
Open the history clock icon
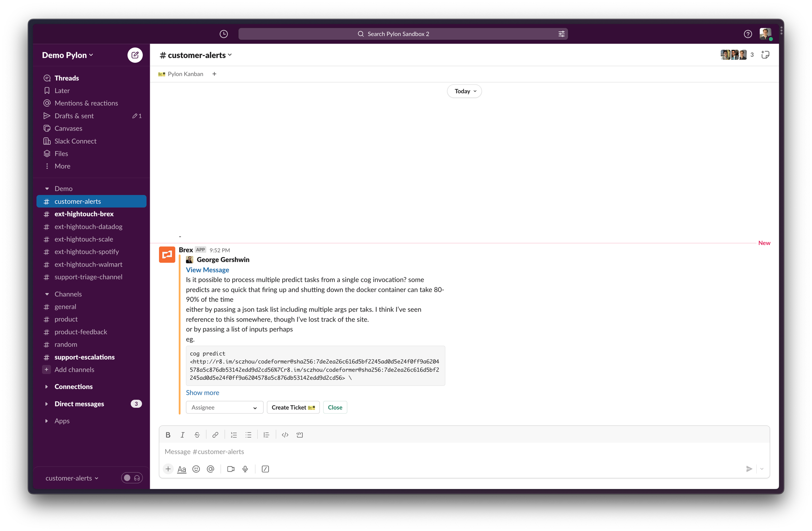(x=223, y=34)
